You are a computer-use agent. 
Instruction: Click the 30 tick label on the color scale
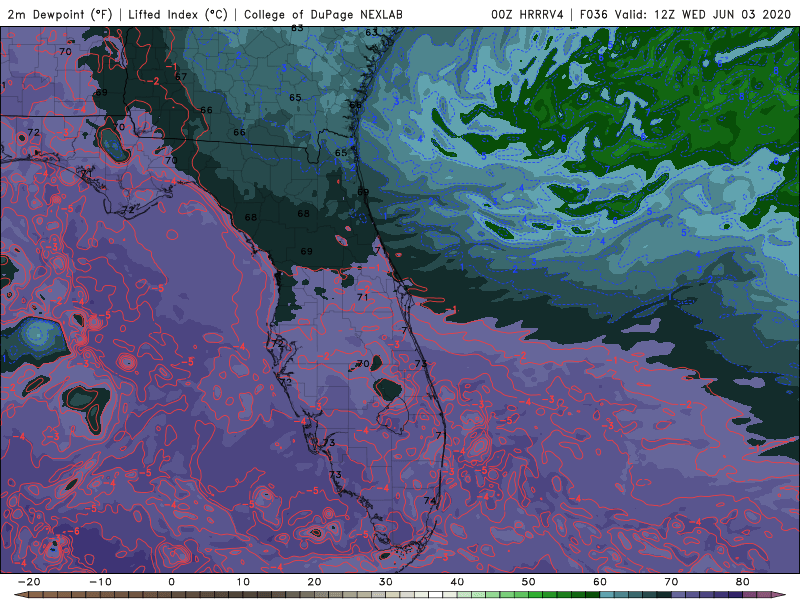[x=386, y=582]
